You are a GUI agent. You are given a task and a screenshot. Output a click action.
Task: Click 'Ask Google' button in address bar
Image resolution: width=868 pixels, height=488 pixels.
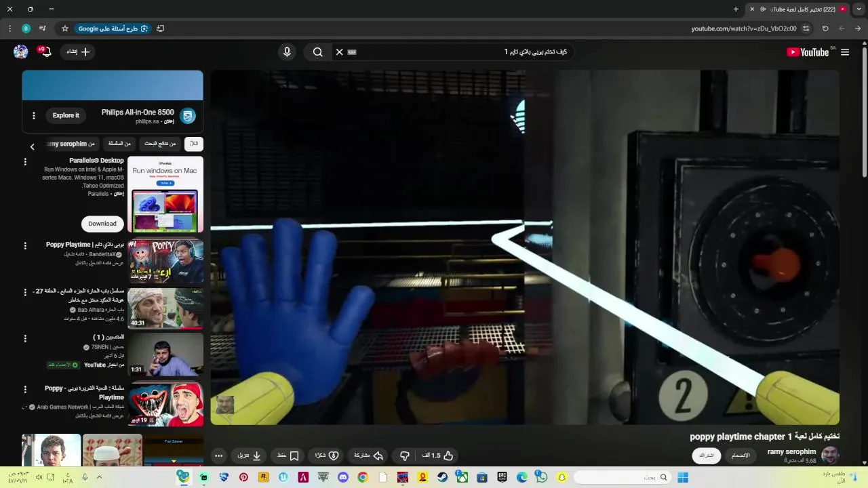click(x=113, y=28)
